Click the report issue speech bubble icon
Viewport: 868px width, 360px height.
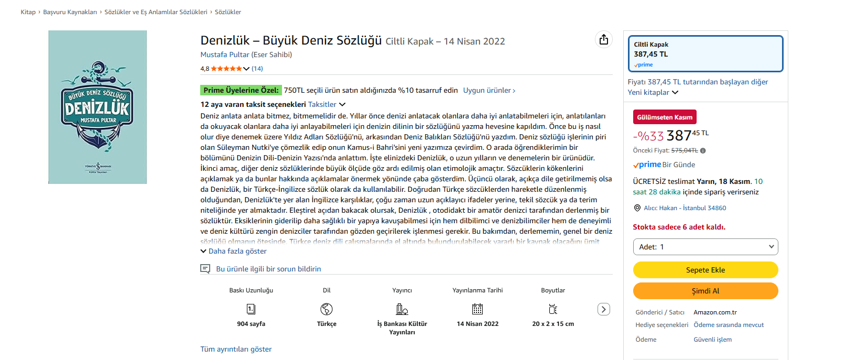click(x=205, y=269)
